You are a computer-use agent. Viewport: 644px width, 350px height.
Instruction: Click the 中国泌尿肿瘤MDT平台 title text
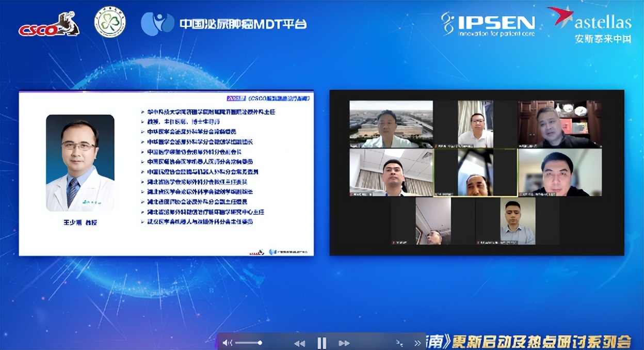tap(243, 24)
